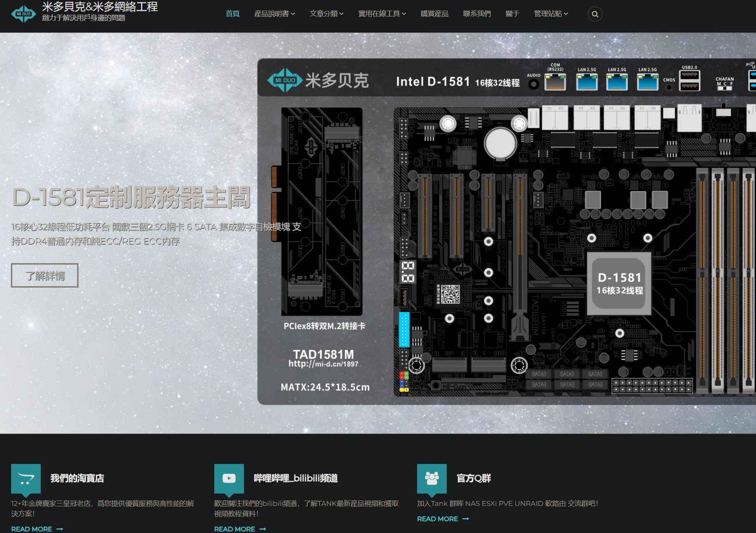Screen dimensions: 756x533
Task: Click the 我們的淘寶店 heading
Action: [77, 478]
